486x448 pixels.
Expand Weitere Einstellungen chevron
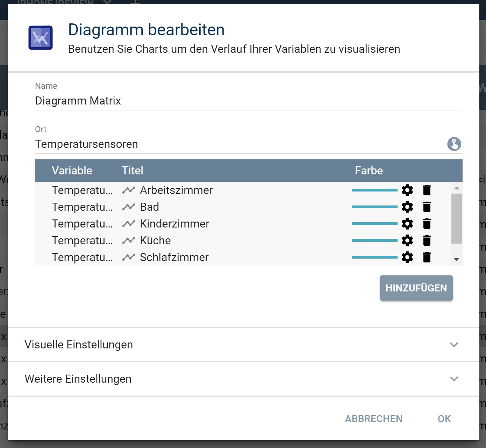click(454, 379)
